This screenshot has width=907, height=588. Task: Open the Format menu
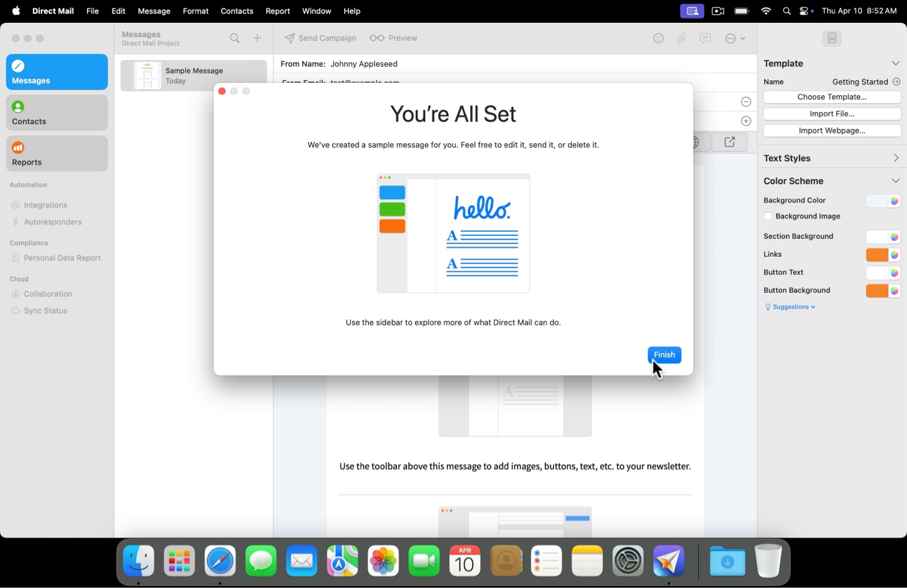[195, 11]
